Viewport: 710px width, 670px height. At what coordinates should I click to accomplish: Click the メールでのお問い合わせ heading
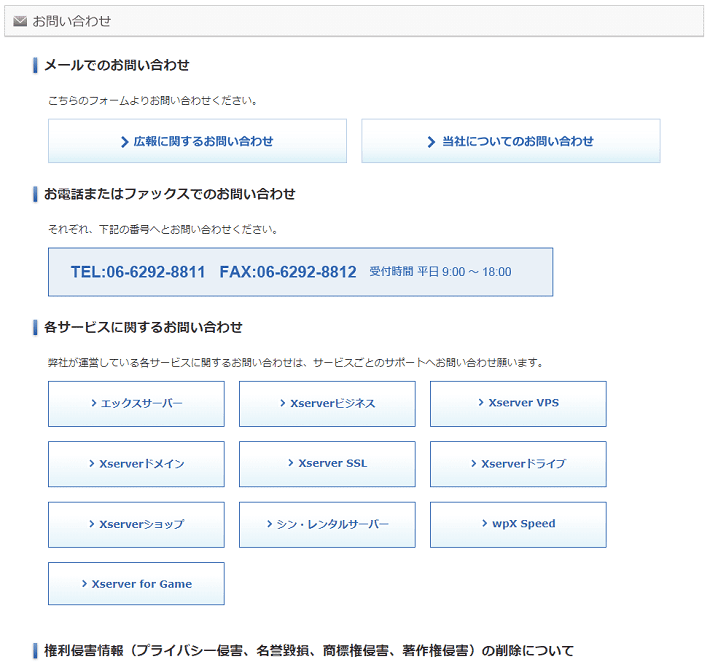pos(117,65)
